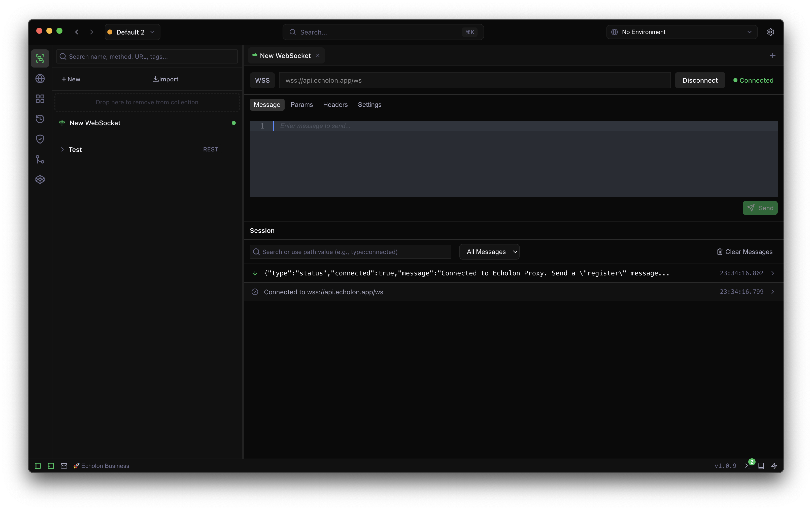
Task: Click the lightning bolt icon in status bar
Action: 774,465
